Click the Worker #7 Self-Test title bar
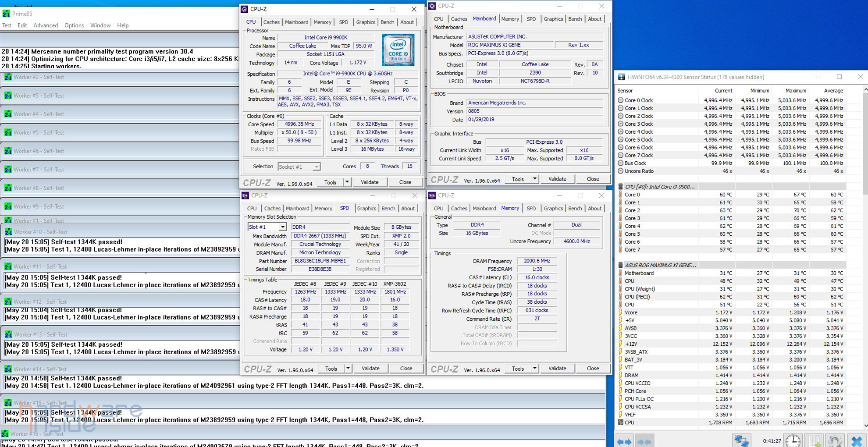The height and width of the screenshot is (447, 868). point(119,169)
